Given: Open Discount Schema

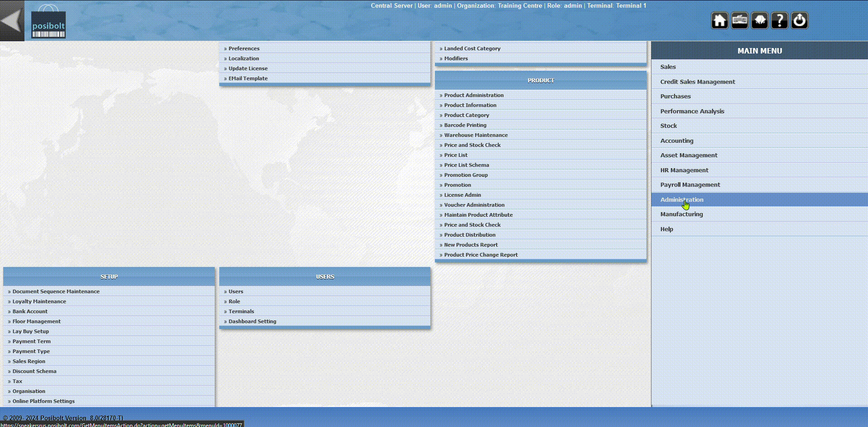Looking at the screenshot, I should (34, 371).
